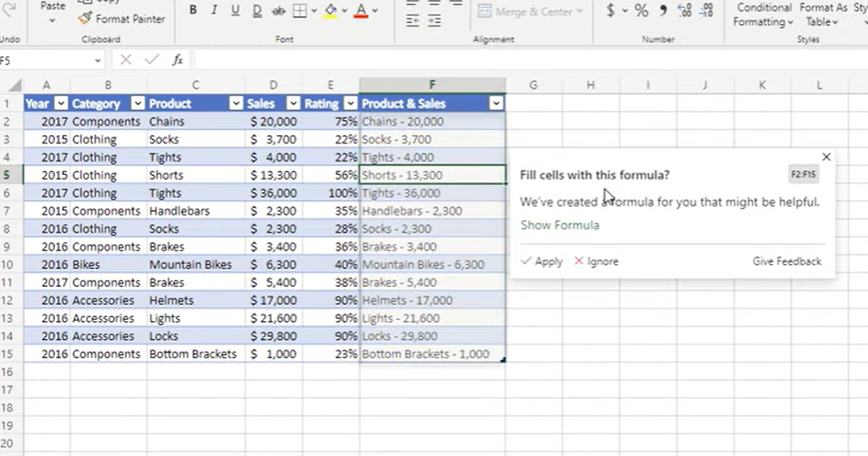Select column H header

tap(591, 85)
